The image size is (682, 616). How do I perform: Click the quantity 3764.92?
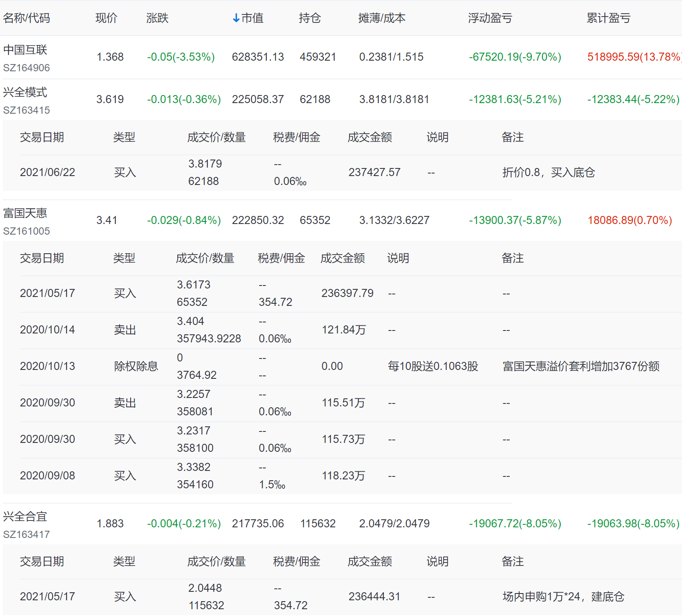click(197, 375)
